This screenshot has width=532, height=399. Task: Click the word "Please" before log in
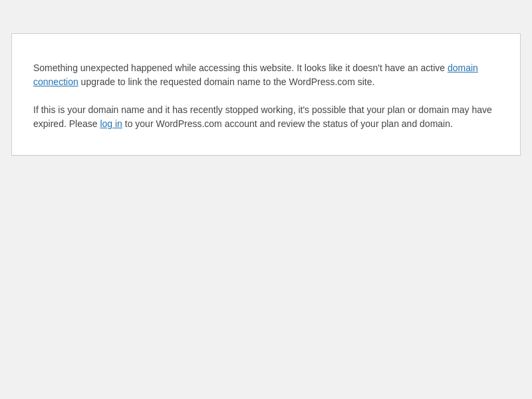click(x=83, y=124)
